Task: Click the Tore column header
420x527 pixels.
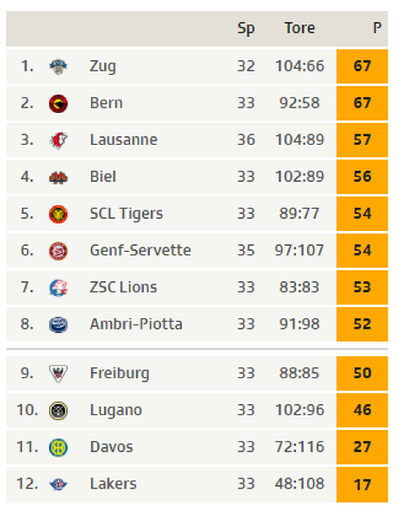Action: (x=300, y=28)
